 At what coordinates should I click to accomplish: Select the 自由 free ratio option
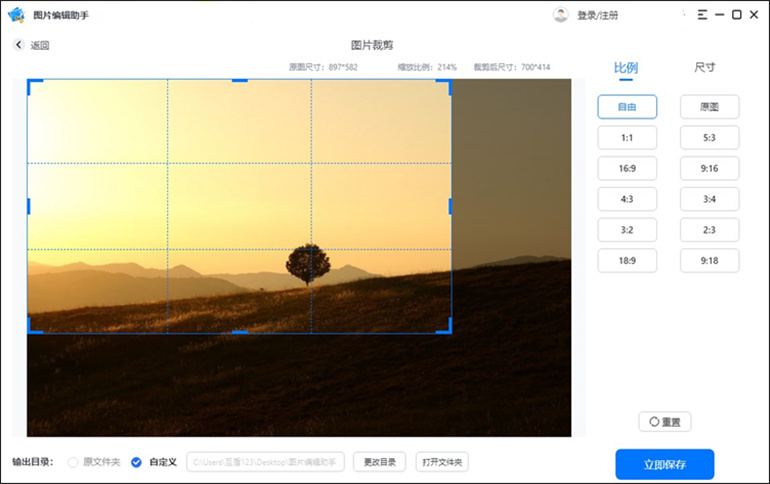(x=627, y=107)
